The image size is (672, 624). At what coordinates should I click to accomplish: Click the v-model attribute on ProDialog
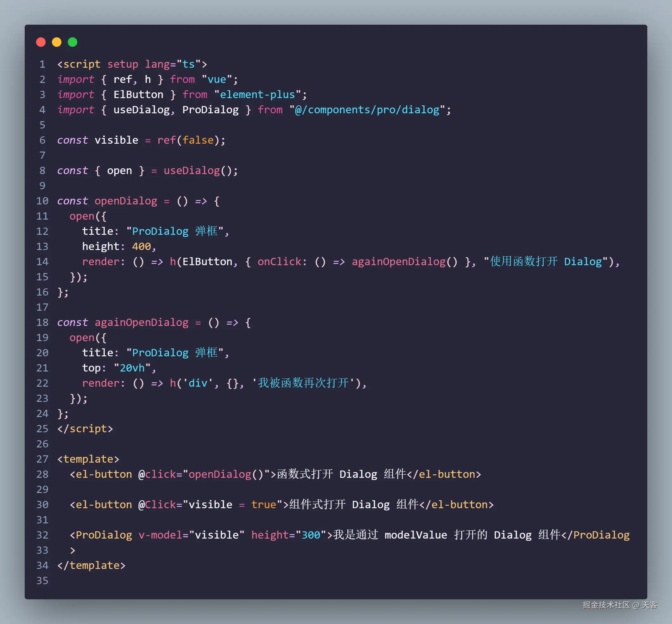[161, 535]
